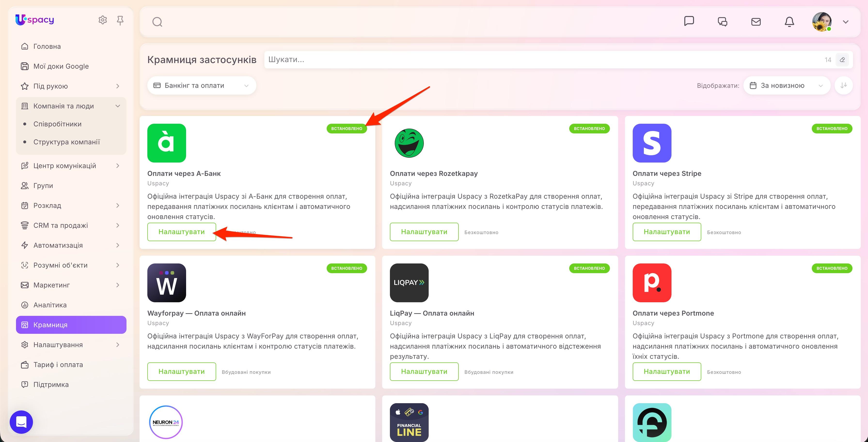Viewport: 868px width, 442px height.
Task: Open Оплати через Stripe title
Action: (x=667, y=173)
